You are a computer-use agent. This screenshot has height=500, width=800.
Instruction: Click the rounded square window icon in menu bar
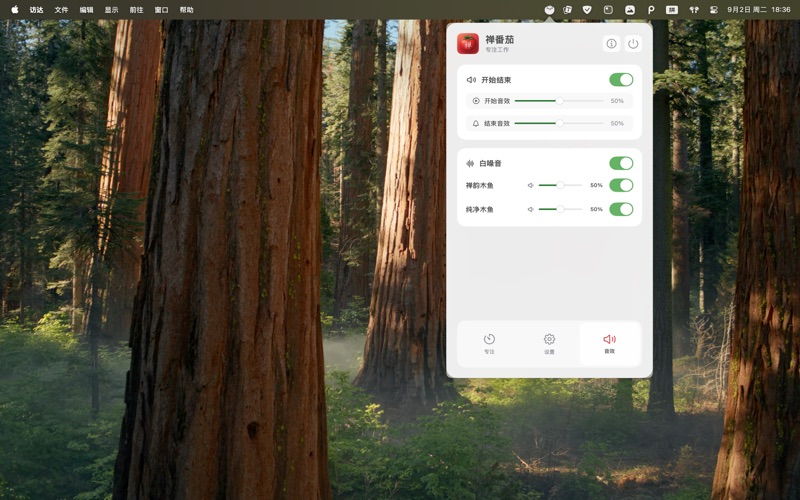[x=608, y=9]
